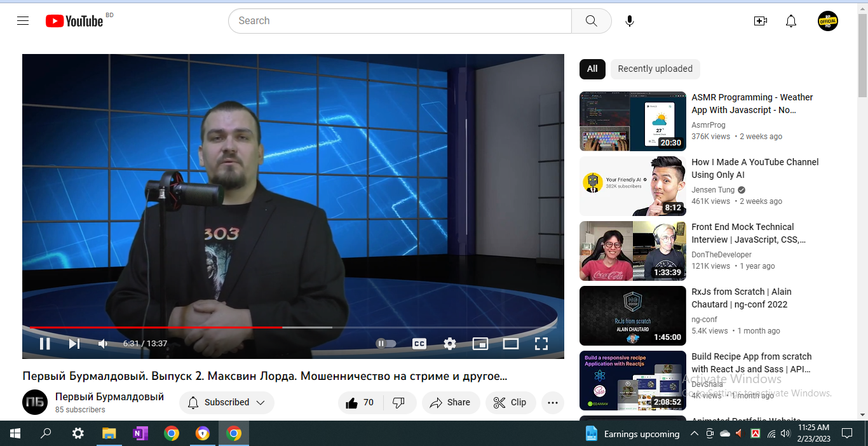Open the Jensen Tung channel name
Screen dimensions: 868x446
[713, 190]
